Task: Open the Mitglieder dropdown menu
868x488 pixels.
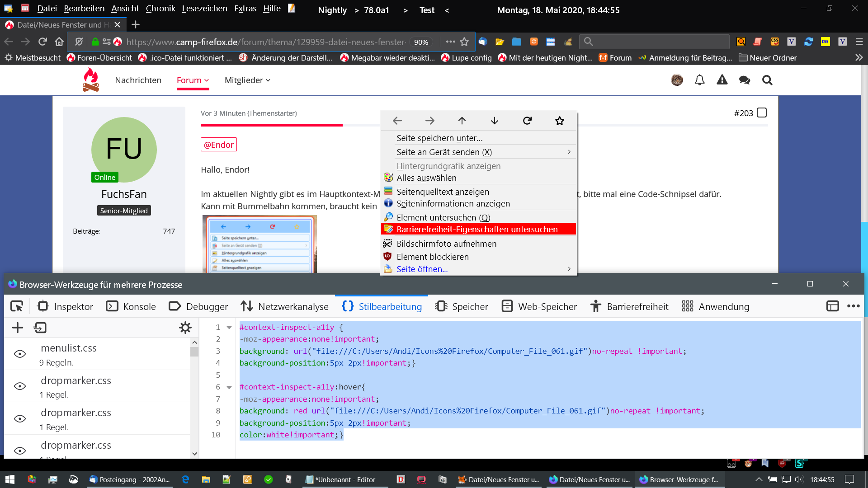Action: 247,80
